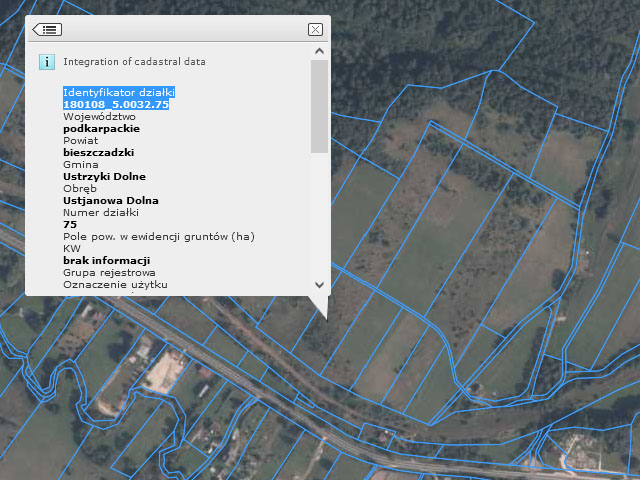Click the popup scroll down arrow

(x=319, y=284)
